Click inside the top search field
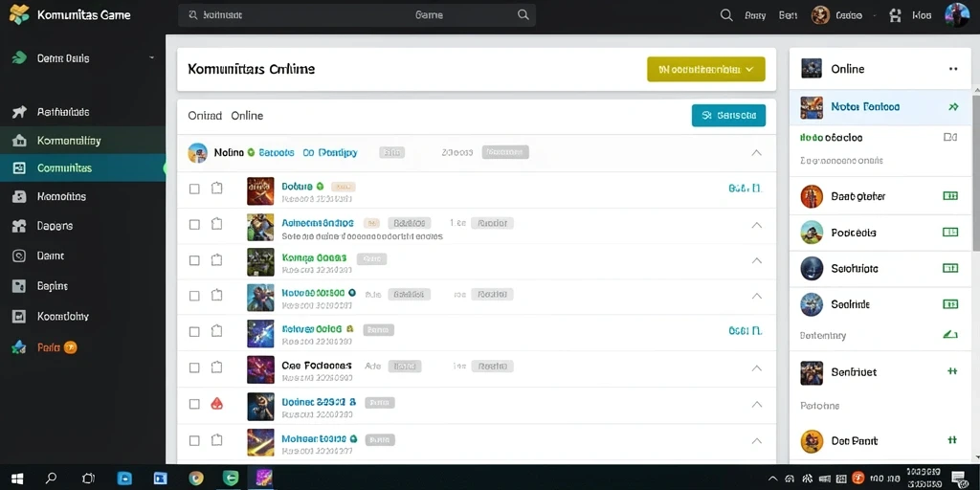 click(x=356, y=15)
